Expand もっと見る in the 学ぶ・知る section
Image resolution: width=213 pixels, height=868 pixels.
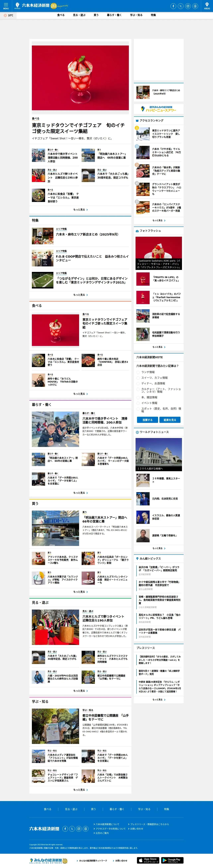point(80,790)
